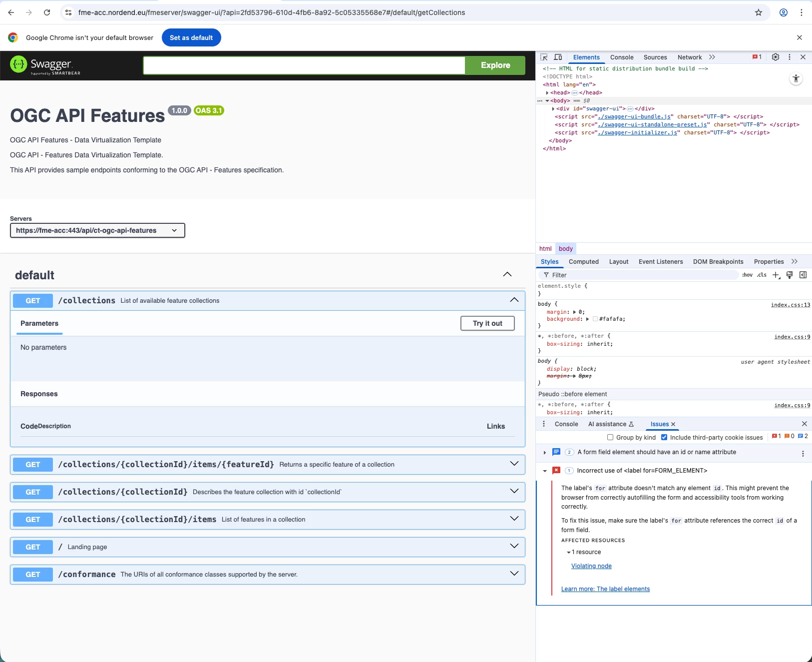This screenshot has height=662, width=812.
Task: Open the Chrome three-dot menu
Action: point(802,12)
